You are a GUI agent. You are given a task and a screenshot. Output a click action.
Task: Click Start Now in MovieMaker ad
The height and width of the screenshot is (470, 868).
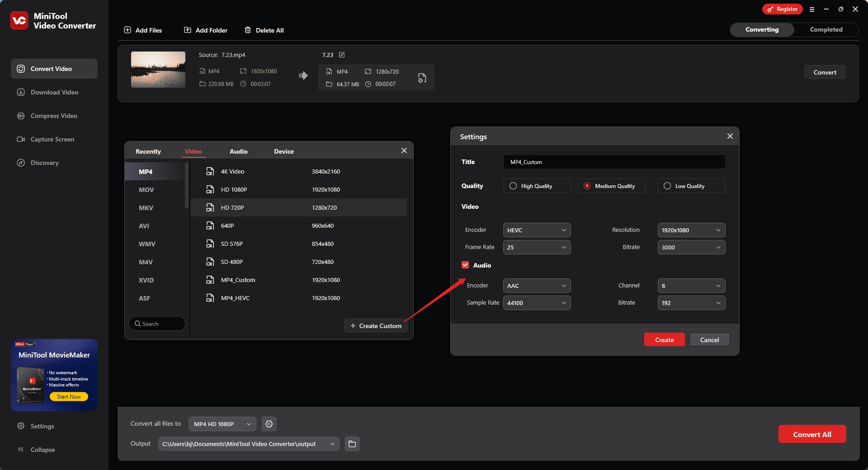(69, 396)
